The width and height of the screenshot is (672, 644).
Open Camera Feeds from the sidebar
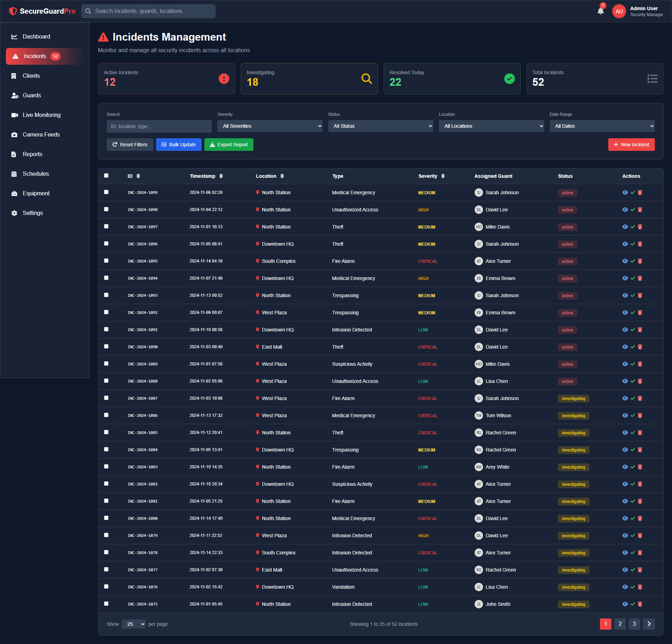(x=41, y=134)
